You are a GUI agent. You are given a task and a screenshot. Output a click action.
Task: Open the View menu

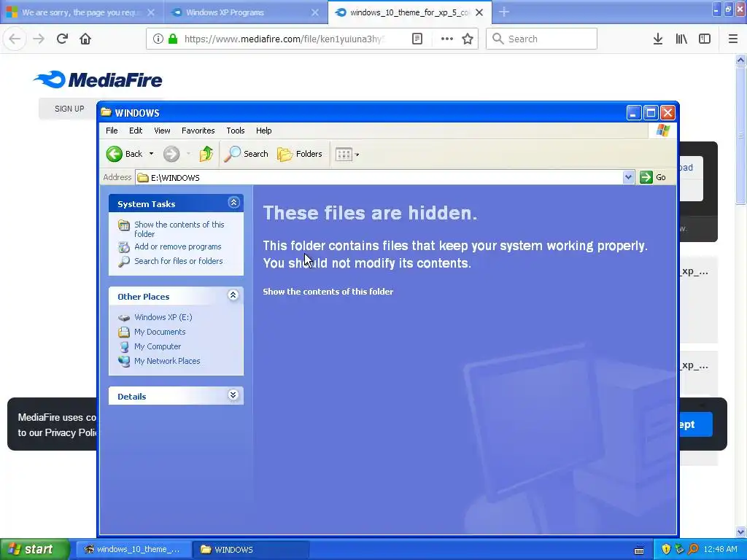(162, 131)
